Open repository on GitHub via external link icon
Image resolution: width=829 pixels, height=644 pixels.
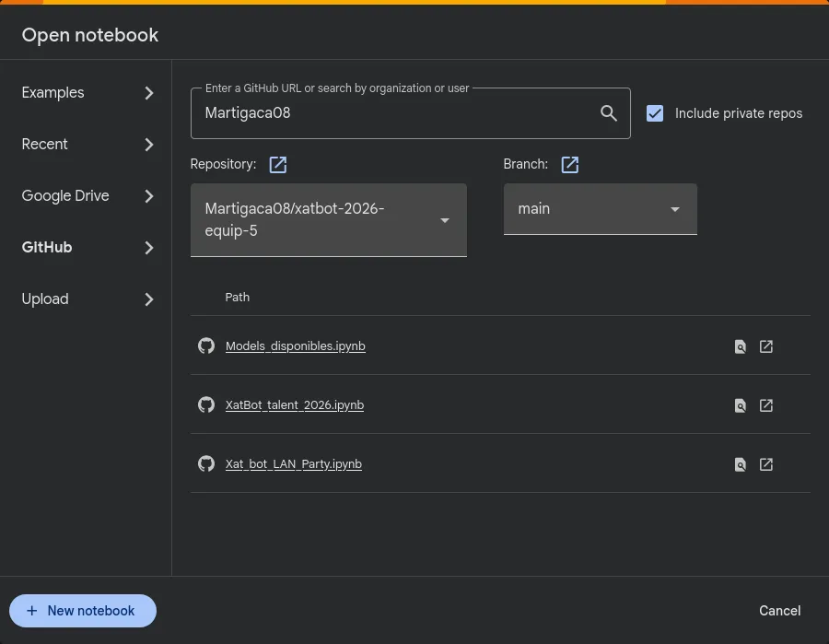[x=277, y=164]
